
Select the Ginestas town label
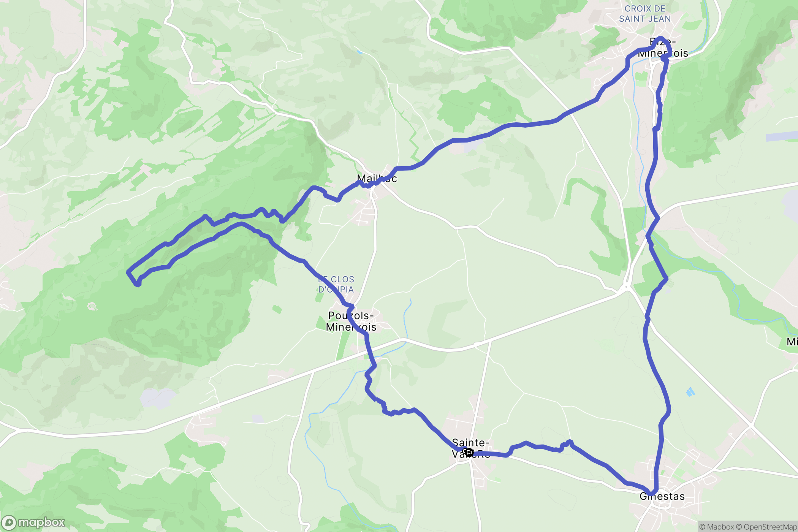tap(662, 496)
